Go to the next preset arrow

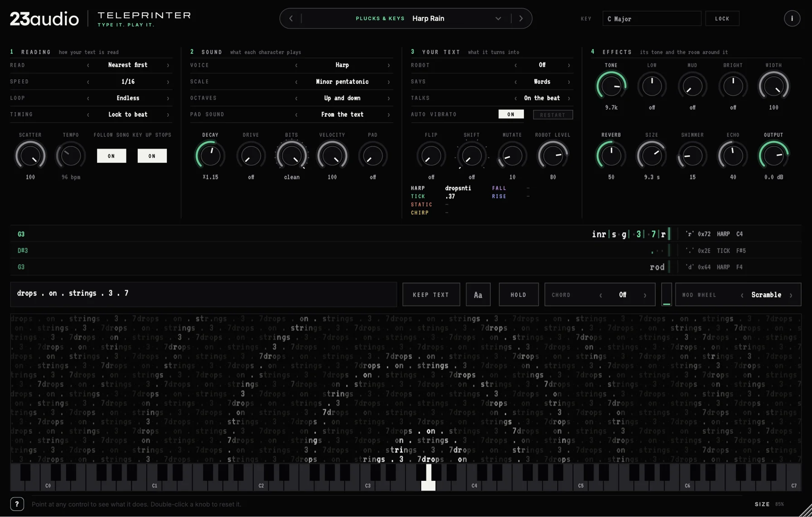(521, 19)
